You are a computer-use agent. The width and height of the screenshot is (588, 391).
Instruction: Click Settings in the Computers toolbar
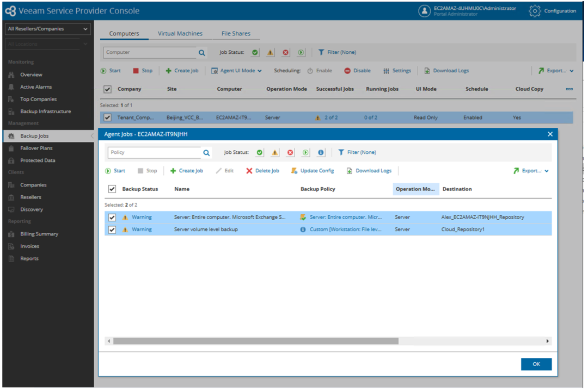pos(397,71)
